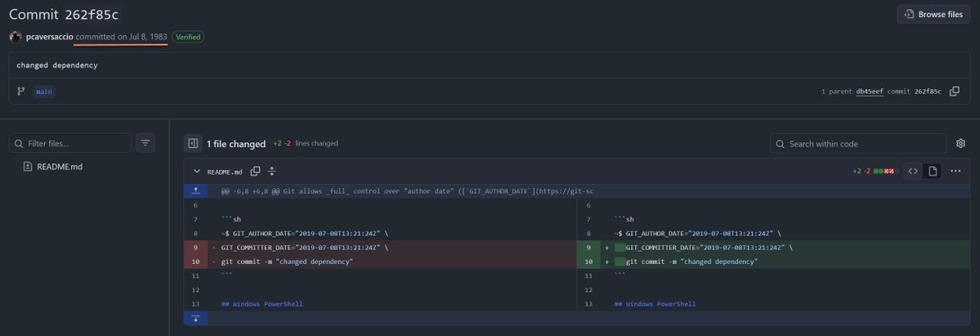Viewport: 980px width, 336px height.
Task: Select removed line 9 GIT_COMMITTER_DATE
Action: [380, 248]
